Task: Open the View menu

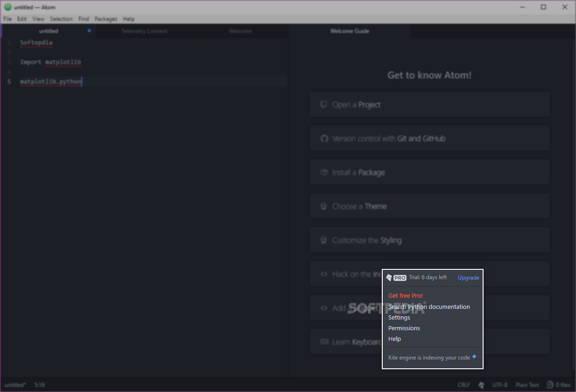Action: [x=38, y=19]
